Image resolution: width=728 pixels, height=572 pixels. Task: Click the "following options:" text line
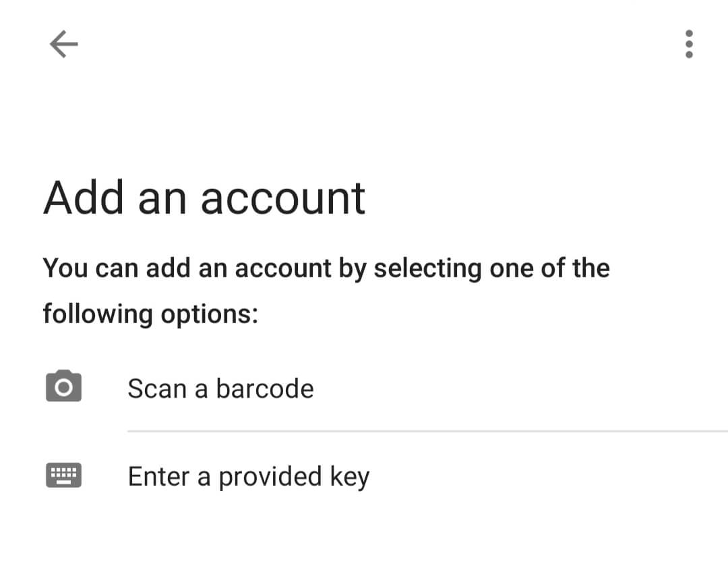150,314
